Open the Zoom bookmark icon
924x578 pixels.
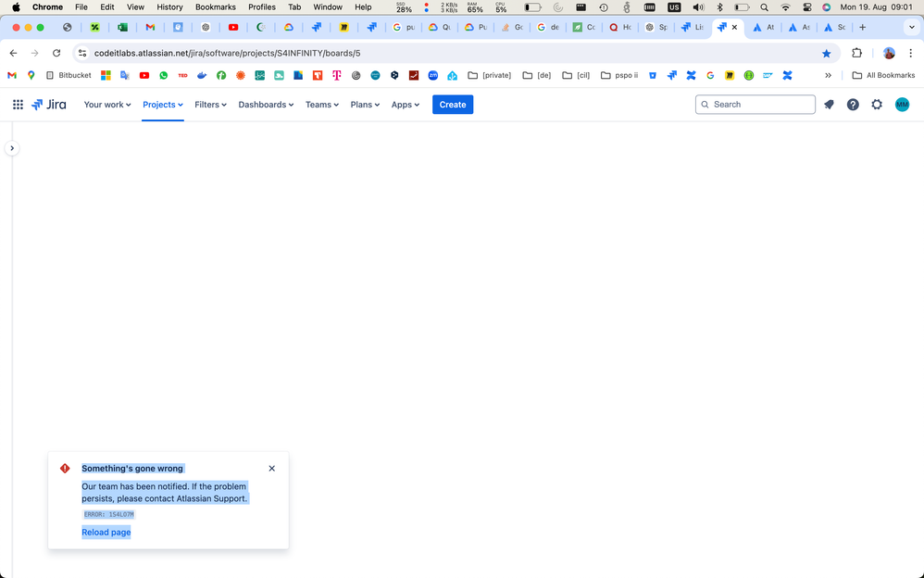433,76
